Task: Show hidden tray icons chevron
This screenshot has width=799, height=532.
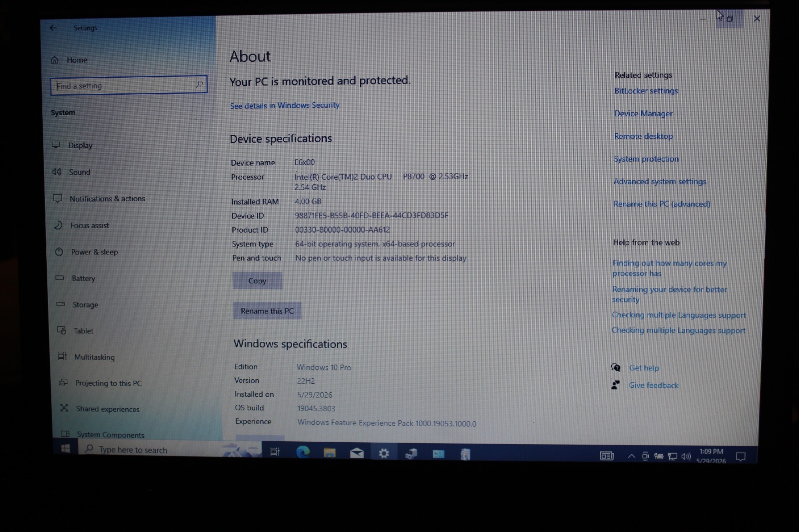Action: [x=631, y=456]
